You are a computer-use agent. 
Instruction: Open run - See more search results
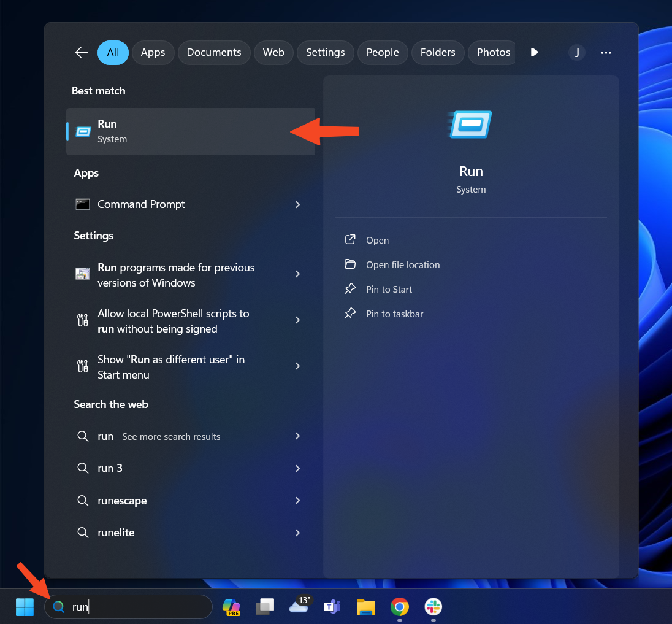[191, 436]
